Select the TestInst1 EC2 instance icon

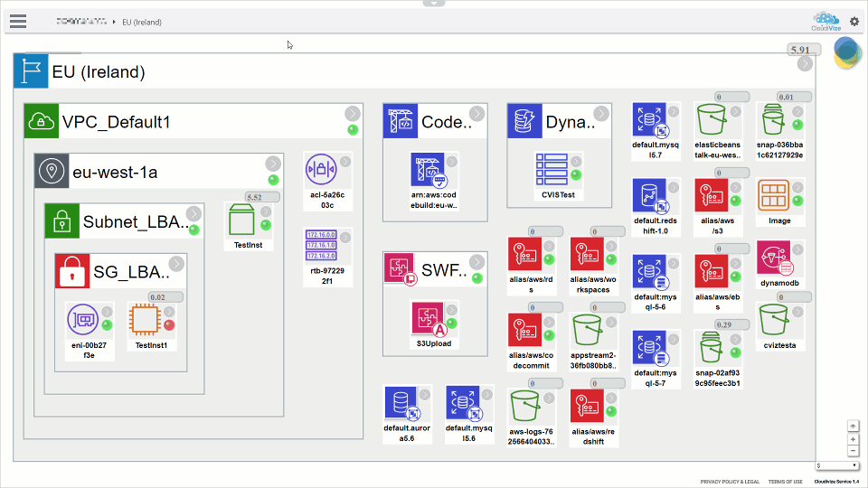click(145, 319)
